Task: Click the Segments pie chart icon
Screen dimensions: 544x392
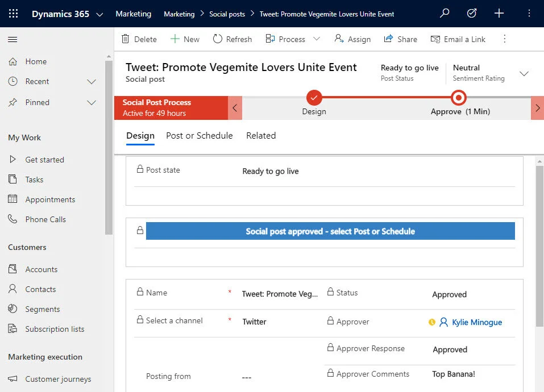Action: 13,308
